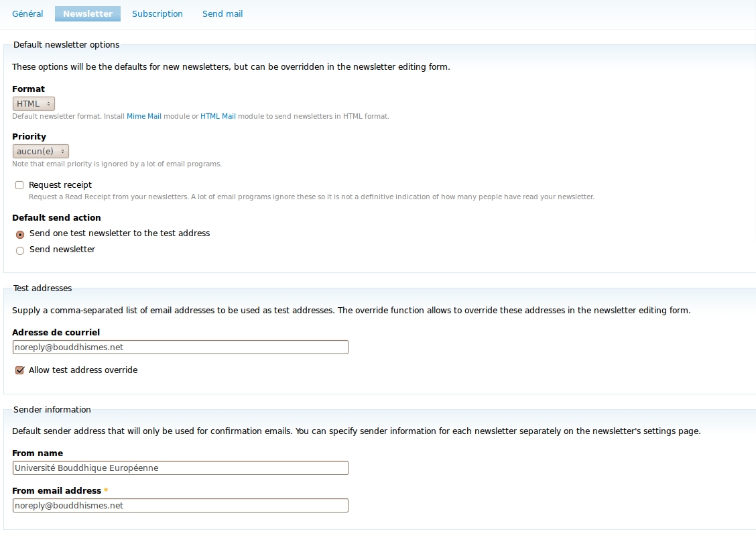The height and width of the screenshot is (540, 756).
Task: Click the Adresse de courriel input field
Action: click(180, 347)
